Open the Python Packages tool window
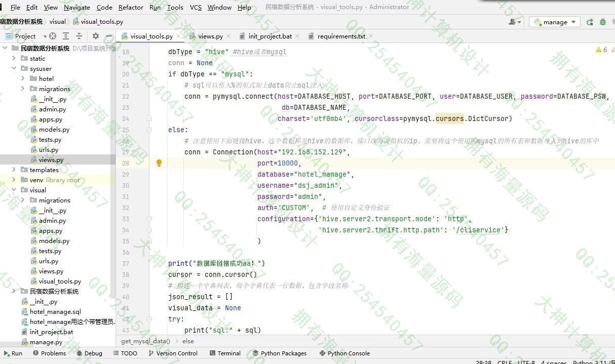 pos(279,353)
